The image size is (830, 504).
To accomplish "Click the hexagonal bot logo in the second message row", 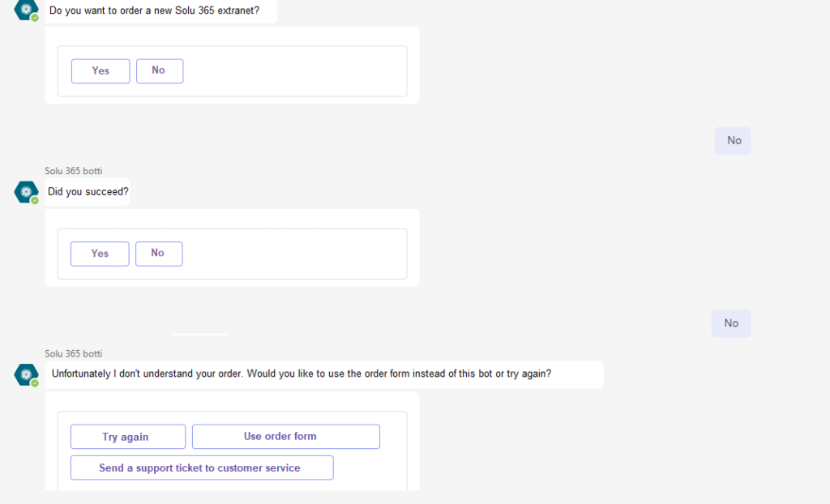I will (26, 192).
